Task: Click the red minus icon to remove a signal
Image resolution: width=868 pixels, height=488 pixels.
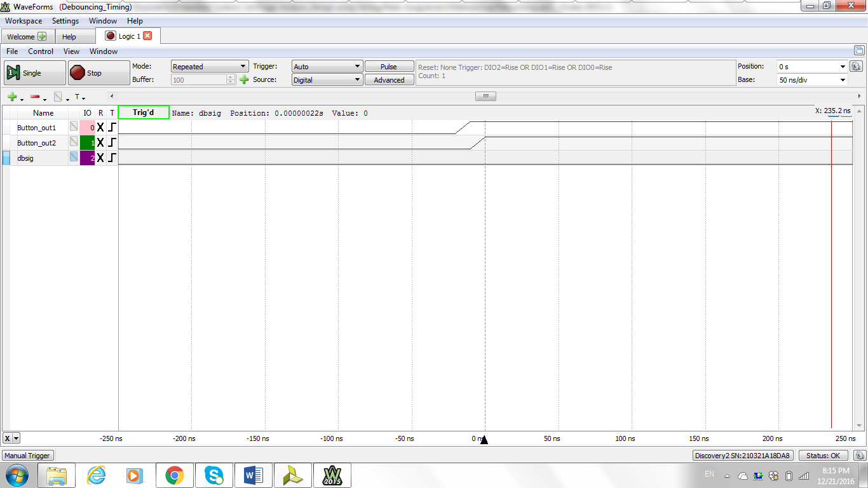Action: pyautogui.click(x=34, y=97)
